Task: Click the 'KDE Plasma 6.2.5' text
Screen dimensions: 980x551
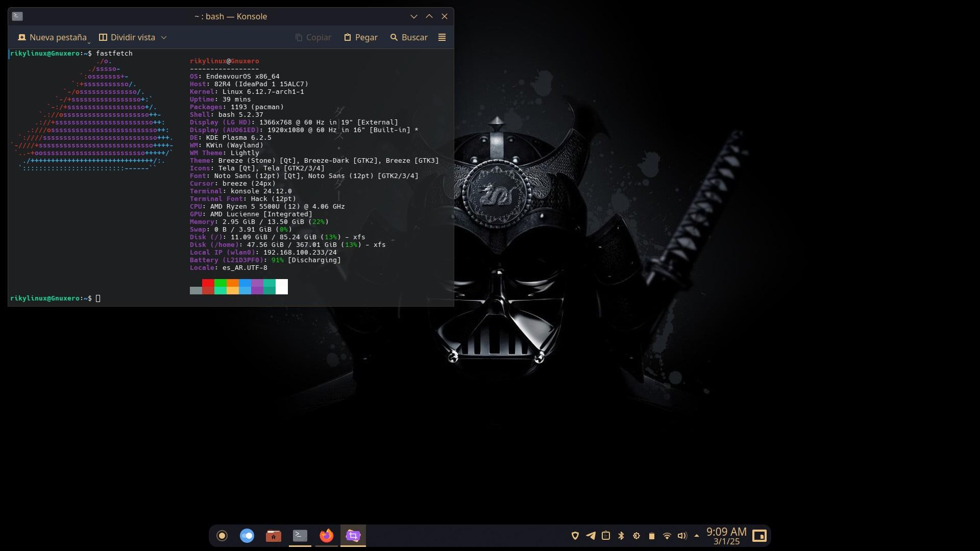Action: (x=239, y=138)
